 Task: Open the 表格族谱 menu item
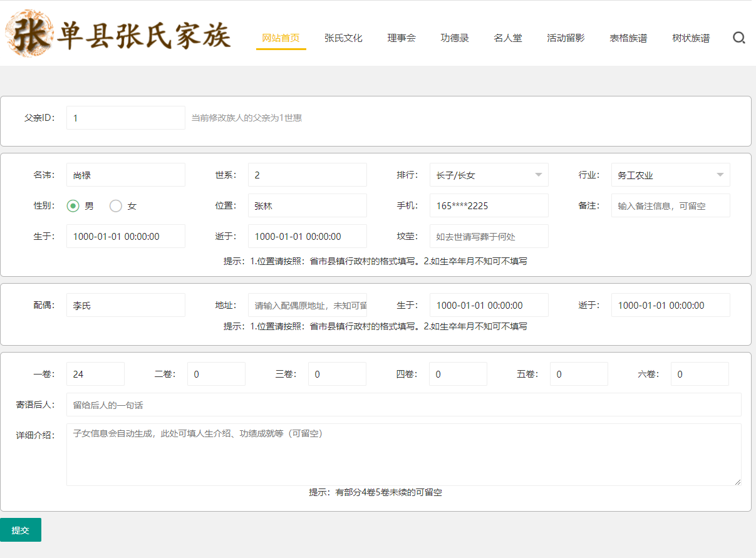pos(628,38)
